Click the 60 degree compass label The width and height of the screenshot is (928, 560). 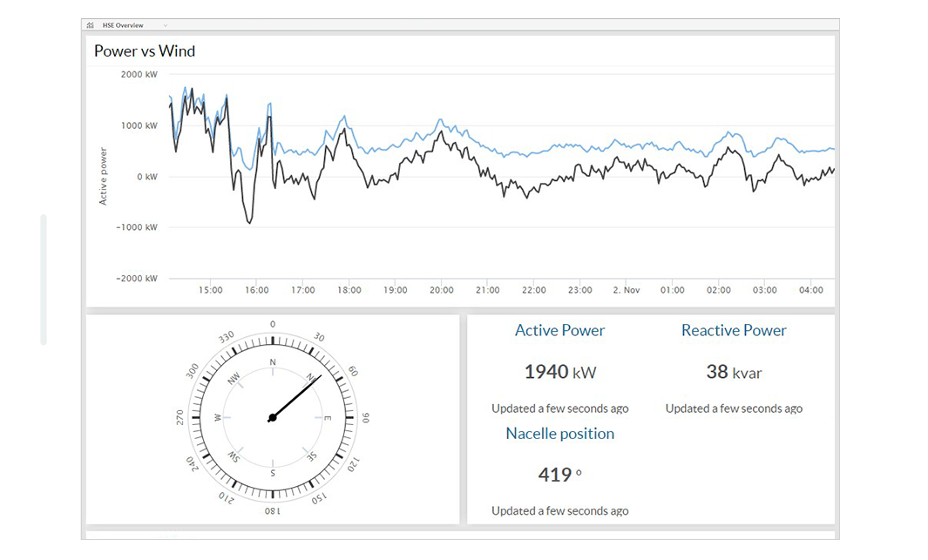(353, 371)
